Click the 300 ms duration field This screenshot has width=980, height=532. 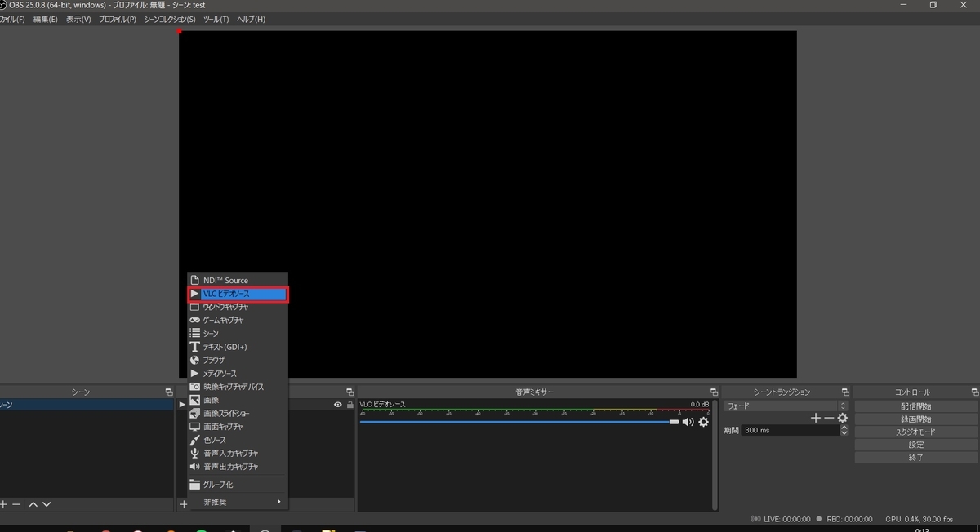790,430
